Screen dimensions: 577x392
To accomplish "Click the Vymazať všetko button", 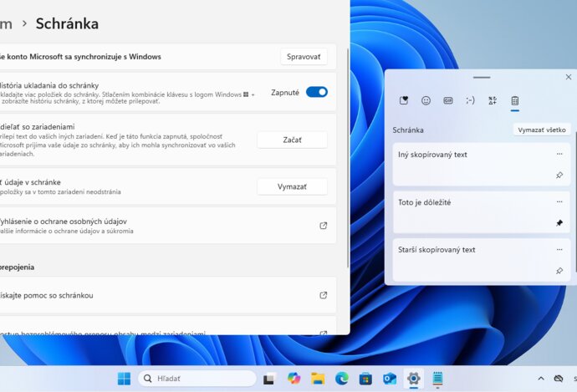I will tap(542, 130).
